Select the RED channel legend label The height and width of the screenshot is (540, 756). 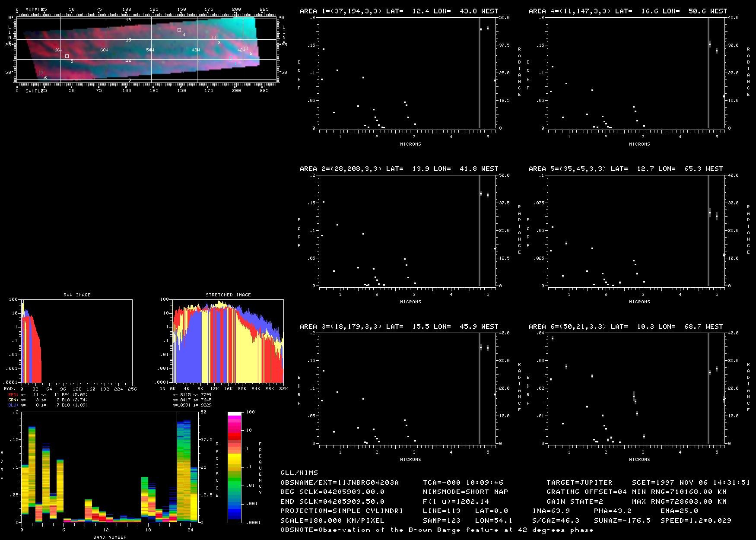(x=13, y=395)
